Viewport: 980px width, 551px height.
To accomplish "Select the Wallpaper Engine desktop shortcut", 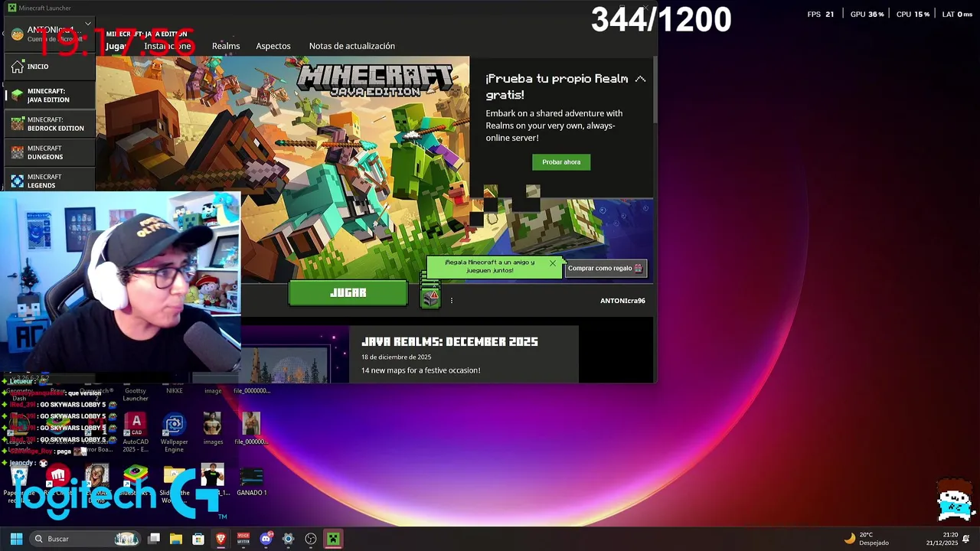I will [x=174, y=432].
